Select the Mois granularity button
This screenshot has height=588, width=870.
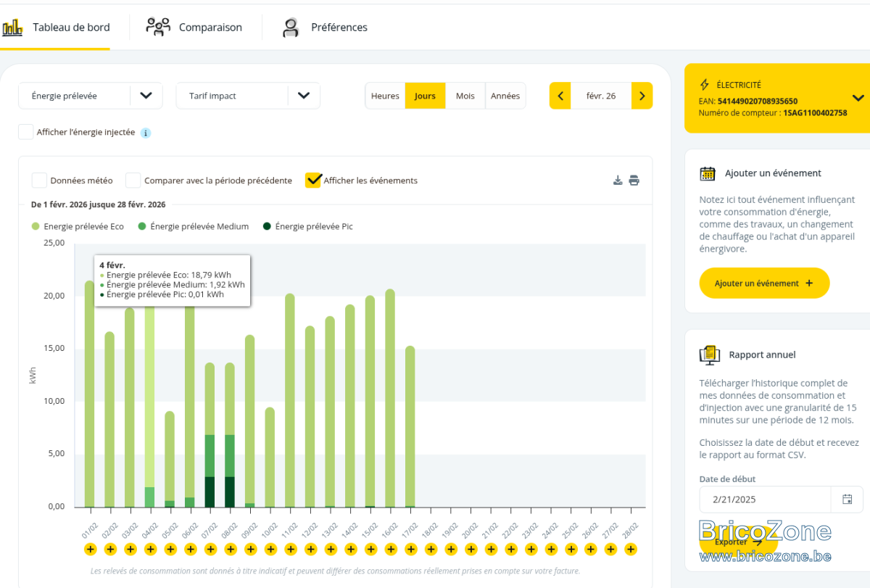click(465, 96)
